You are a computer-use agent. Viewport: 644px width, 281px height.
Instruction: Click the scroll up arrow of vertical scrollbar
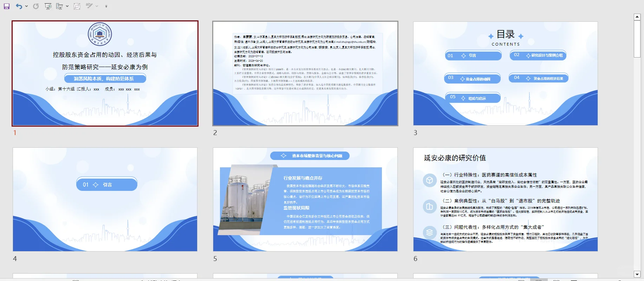[637, 17]
